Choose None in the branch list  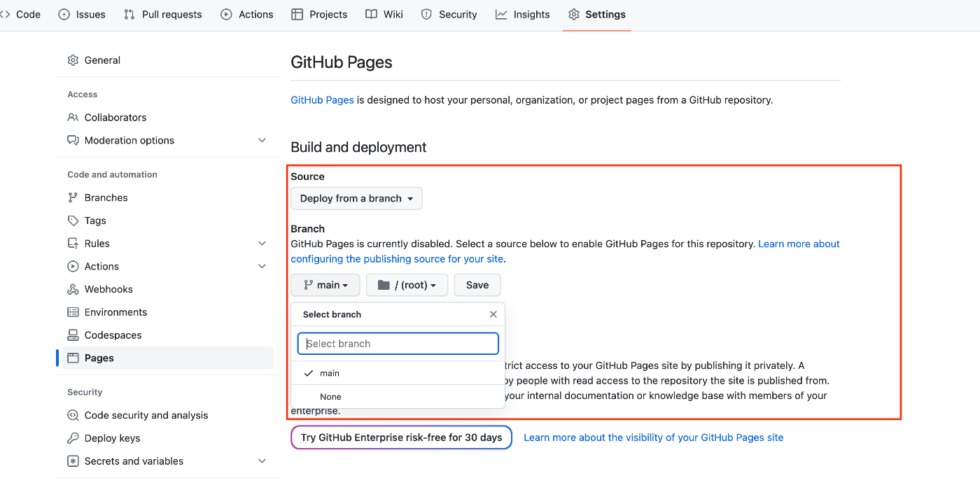click(x=398, y=397)
